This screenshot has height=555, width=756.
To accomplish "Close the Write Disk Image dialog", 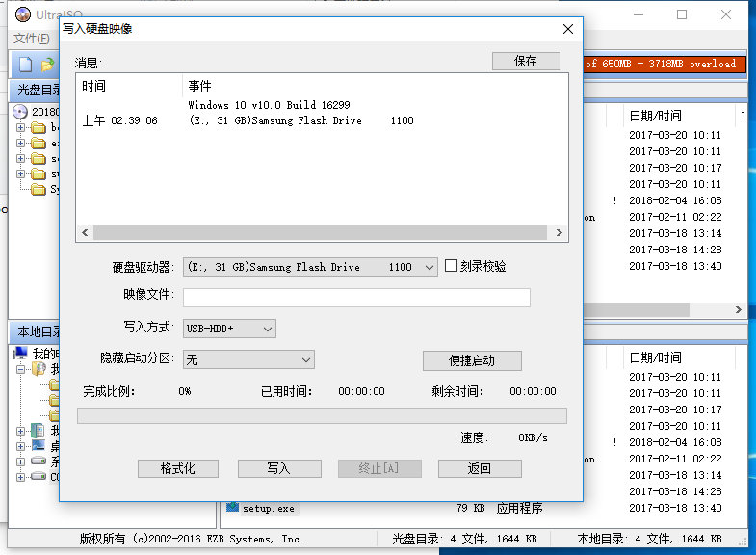I will pyautogui.click(x=568, y=29).
